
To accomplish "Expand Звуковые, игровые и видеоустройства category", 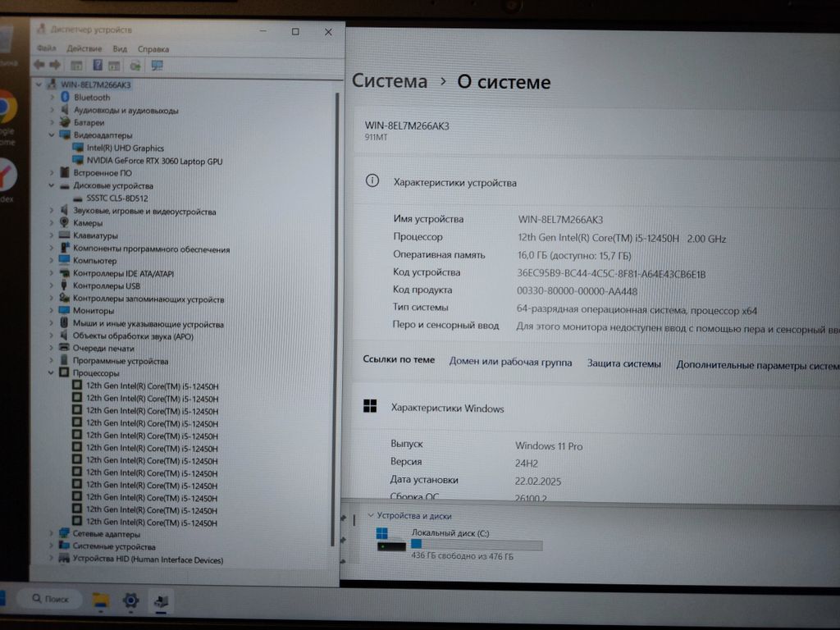I will tap(52, 211).
